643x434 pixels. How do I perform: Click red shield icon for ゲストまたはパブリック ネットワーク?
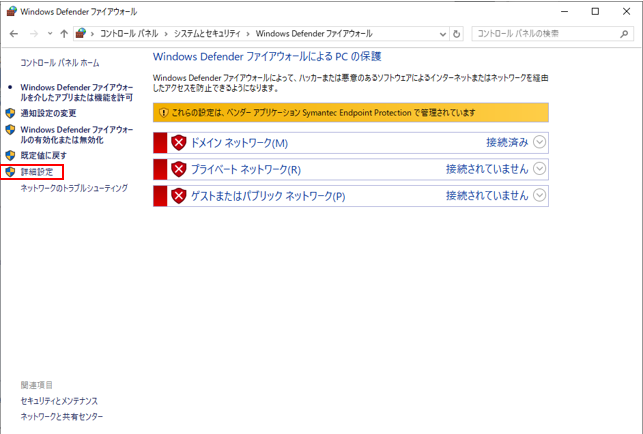[179, 196]
